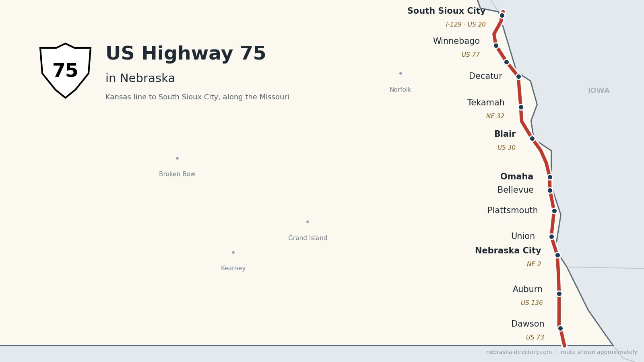
Task: Click the Norfolk city dot
Action: click(x=400, y=73)
